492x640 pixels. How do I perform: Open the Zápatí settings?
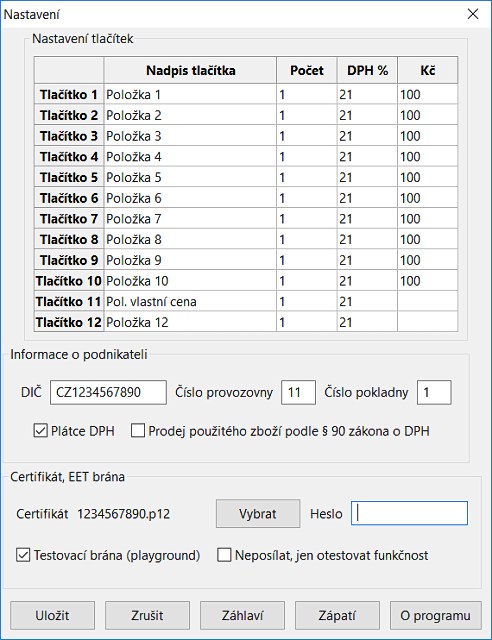[x=337, y=615]
